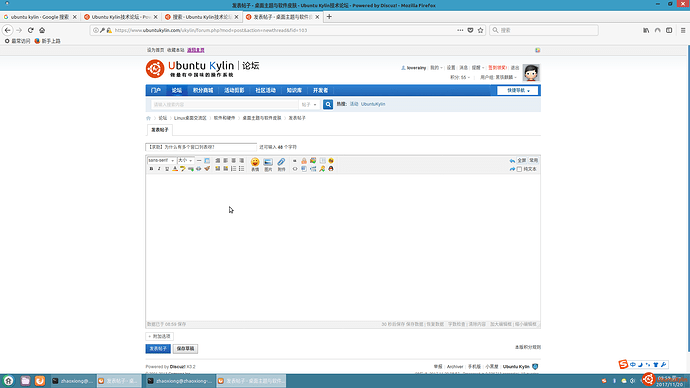Open the 论坛 forum nav item
This screenshot has width=690, height=388.
(x=177, y=90)
